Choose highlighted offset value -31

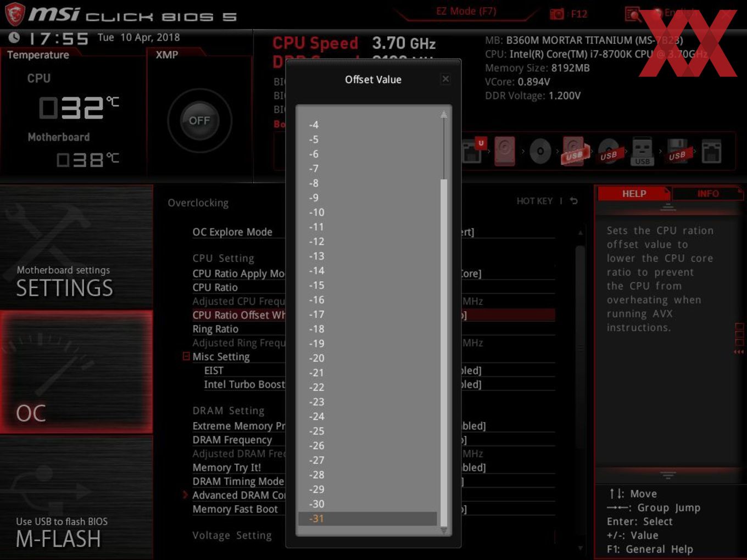tap(367, 518)
